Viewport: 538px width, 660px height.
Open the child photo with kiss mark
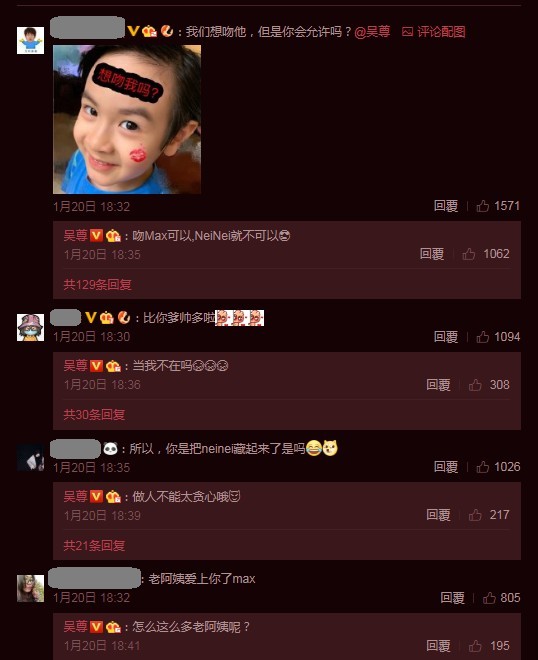127,120
